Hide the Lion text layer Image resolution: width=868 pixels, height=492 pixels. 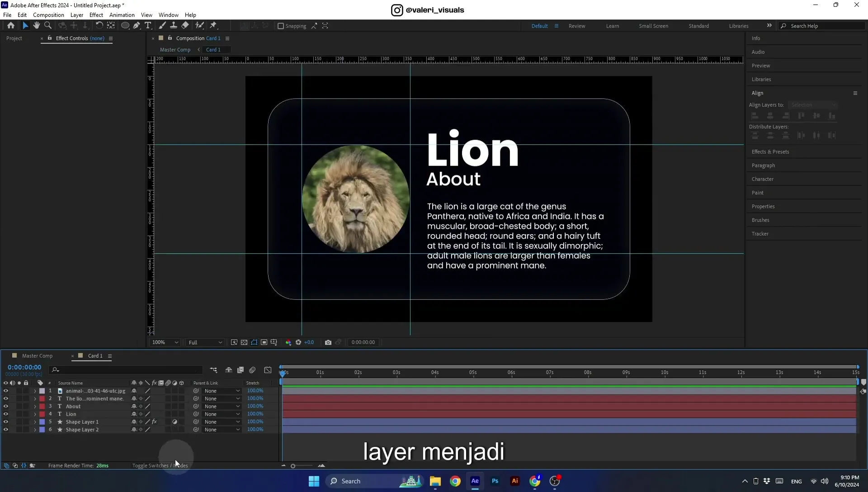(x=6, y=414)
